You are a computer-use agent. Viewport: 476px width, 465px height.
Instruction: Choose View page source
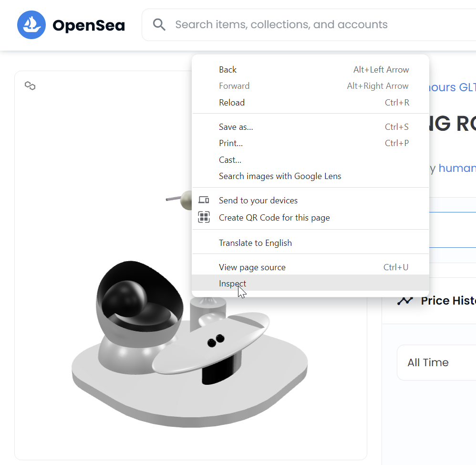coord(310,267)
